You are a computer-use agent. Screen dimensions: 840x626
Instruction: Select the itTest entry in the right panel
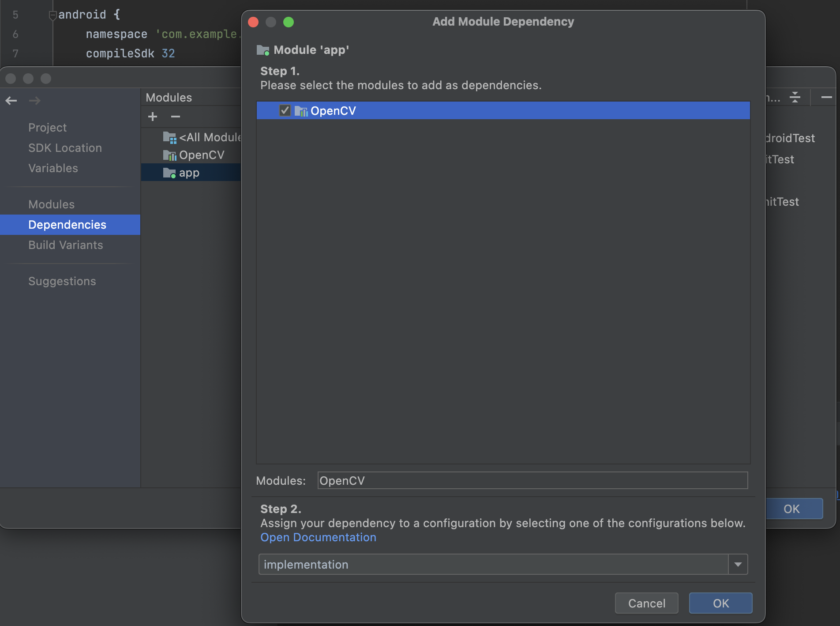780,159
